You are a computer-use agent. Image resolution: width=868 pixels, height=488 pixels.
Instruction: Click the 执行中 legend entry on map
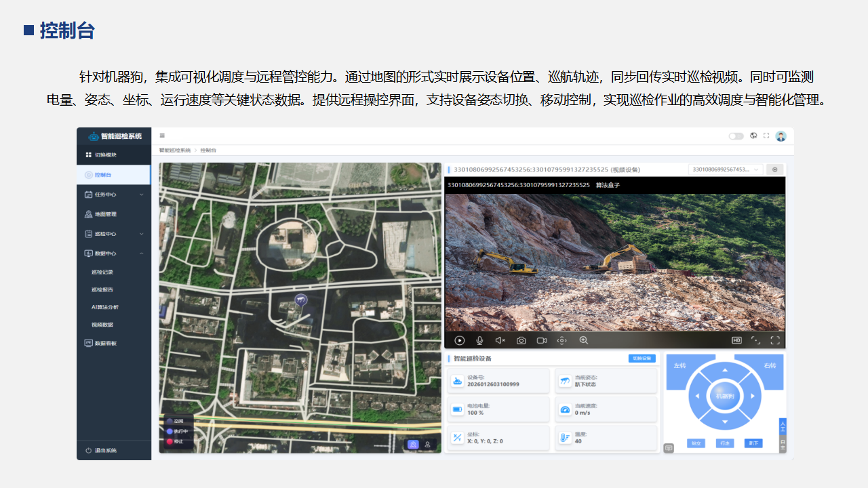176,431
